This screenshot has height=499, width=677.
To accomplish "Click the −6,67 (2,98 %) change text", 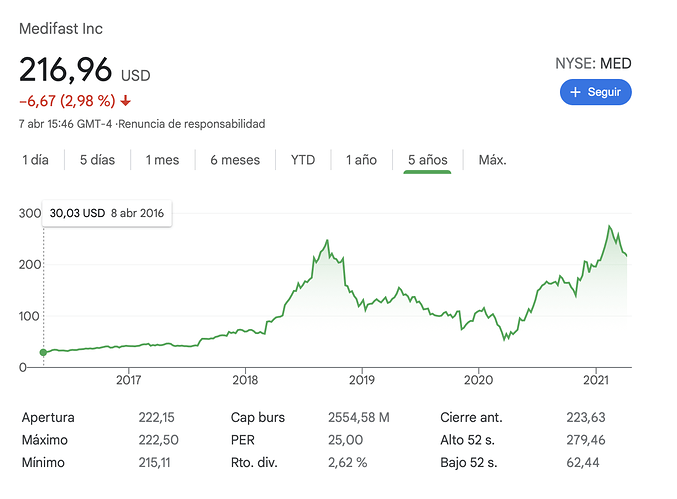I will [67, 101].
